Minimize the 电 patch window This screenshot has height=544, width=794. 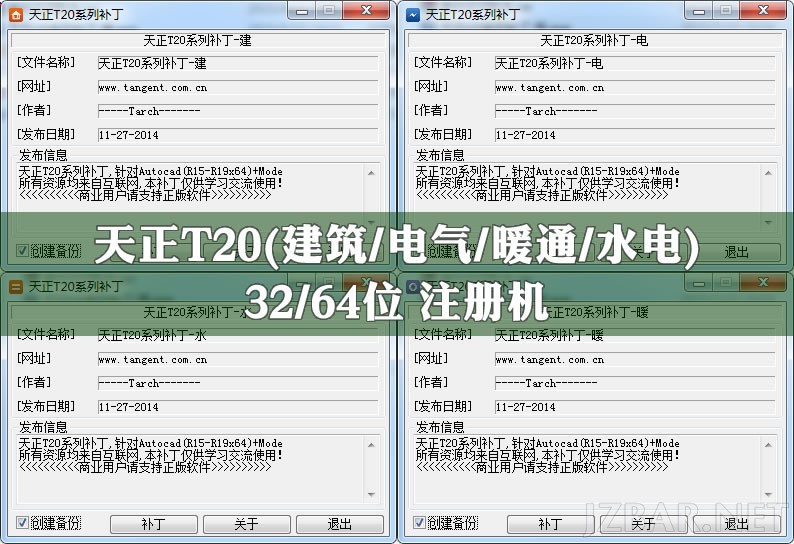(699, 11)
